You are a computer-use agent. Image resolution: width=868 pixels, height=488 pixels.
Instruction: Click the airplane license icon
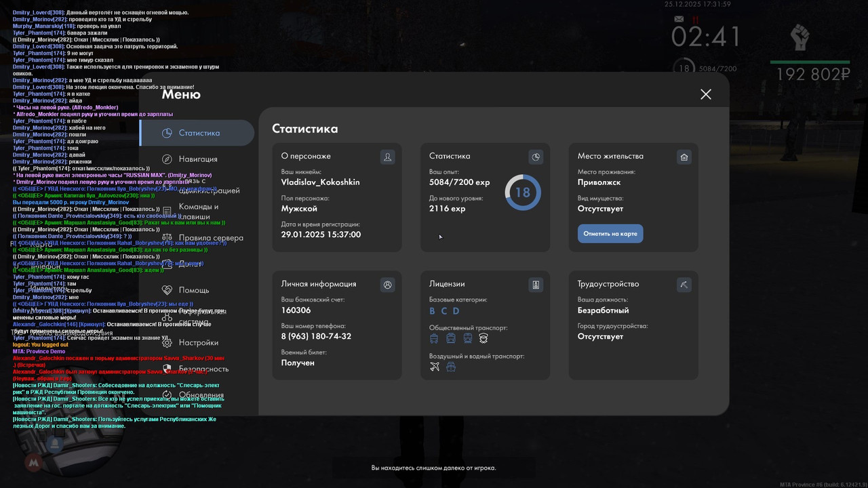click(x=435, y=367)
